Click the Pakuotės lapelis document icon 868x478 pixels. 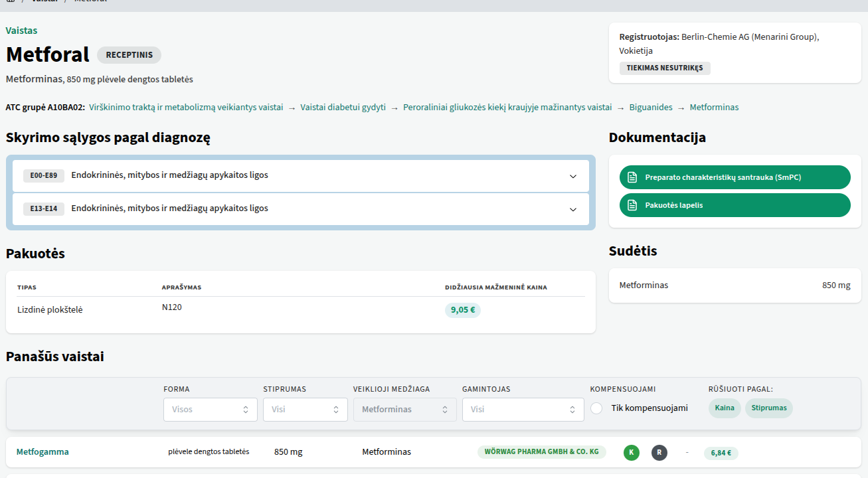coord(632,205)
